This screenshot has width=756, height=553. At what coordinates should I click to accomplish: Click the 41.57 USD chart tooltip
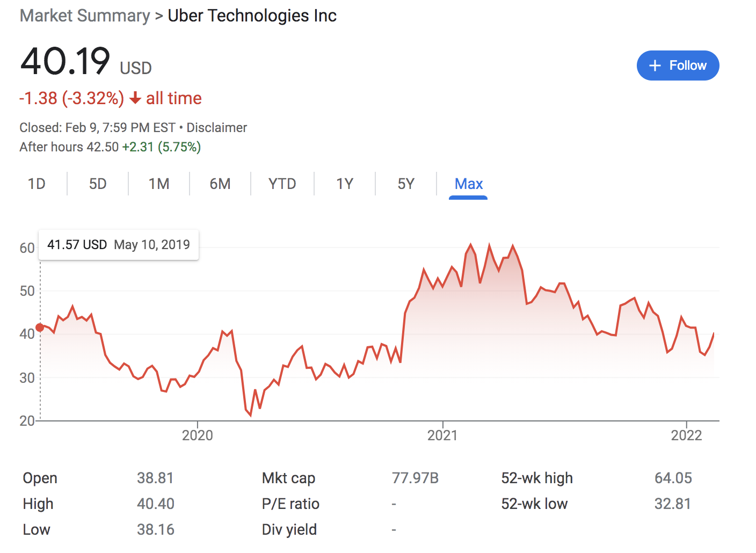[x=119, y=245]
